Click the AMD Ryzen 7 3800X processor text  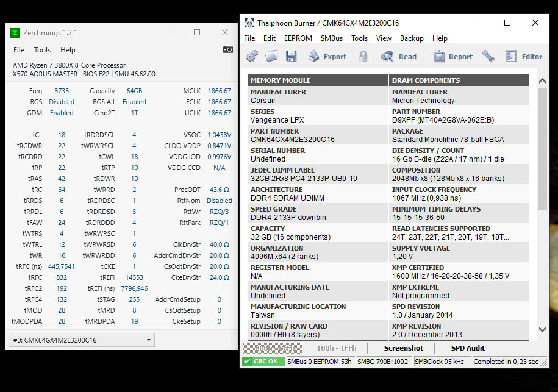69,65
